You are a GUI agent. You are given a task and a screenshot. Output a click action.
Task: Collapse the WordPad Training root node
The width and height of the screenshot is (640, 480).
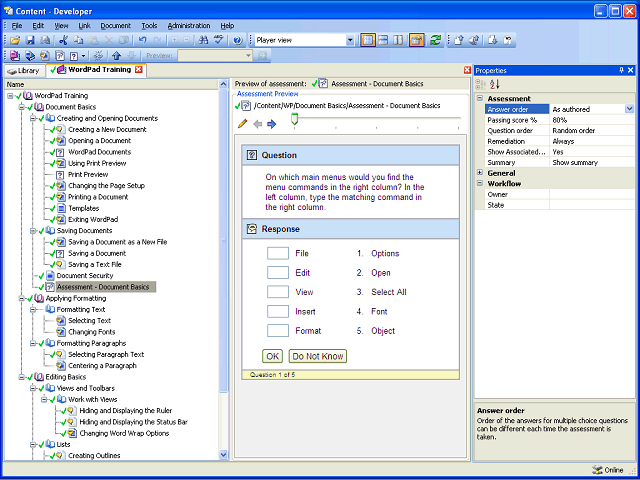pos(10,96)
